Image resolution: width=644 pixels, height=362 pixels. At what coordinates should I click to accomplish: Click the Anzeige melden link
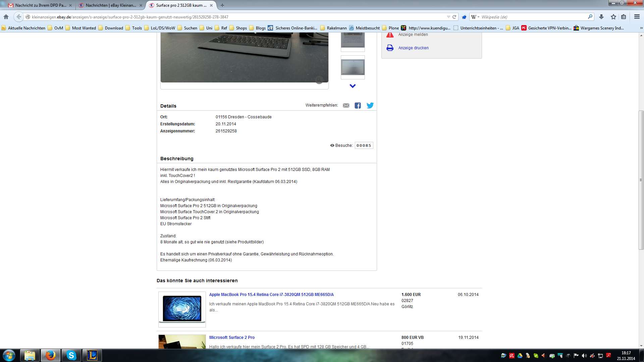[x=413, y=35]
